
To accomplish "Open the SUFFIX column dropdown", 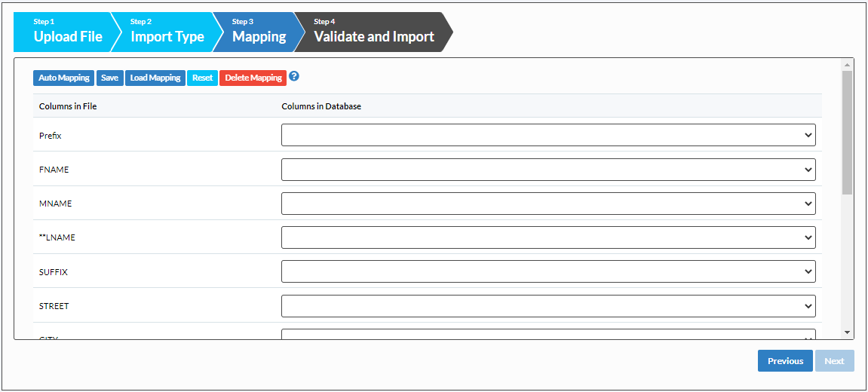I will pos(548,272).
